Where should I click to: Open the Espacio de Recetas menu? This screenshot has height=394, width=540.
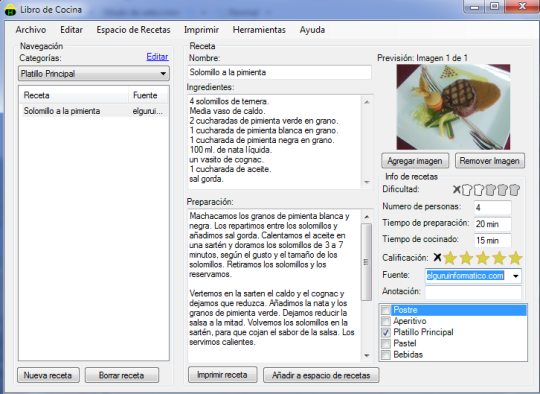click(x=133, y=30)
